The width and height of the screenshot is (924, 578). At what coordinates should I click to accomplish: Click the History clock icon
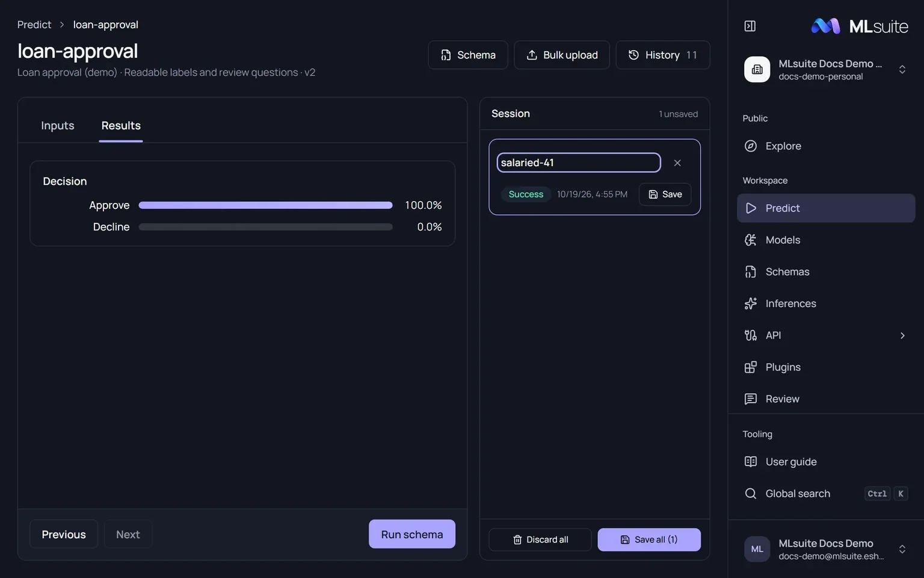pyautogui.click(x=633, y=55)
